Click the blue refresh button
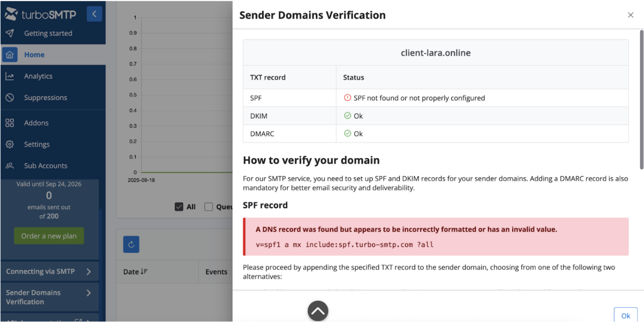Viewport: 644px width, 323px height. pyautogui.click(x=131, y=244)
